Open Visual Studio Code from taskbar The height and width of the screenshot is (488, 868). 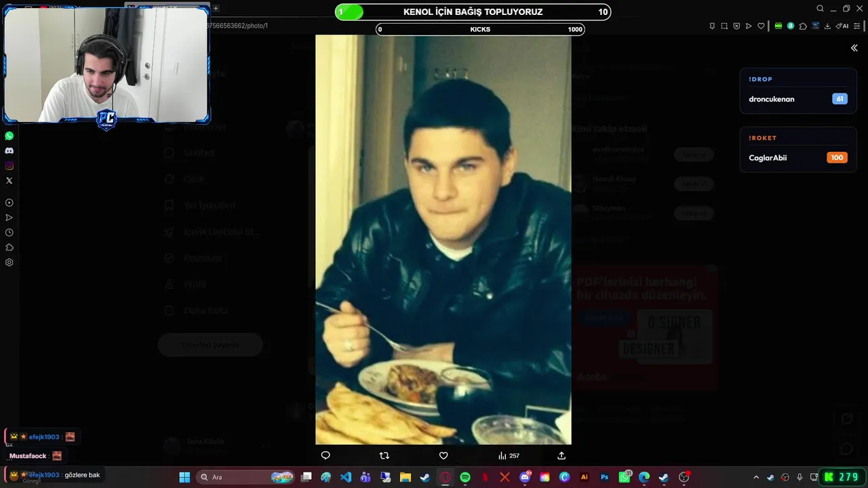point(346,477)
